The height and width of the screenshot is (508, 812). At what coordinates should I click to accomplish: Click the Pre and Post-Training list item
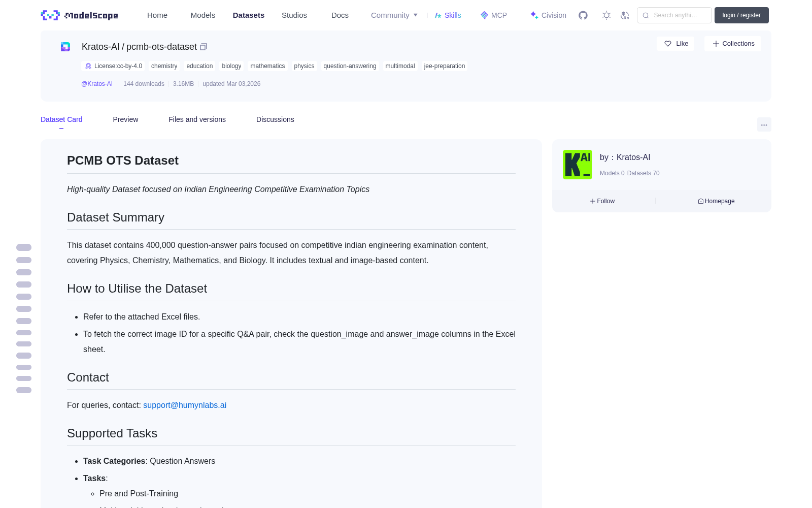point(139,494)
